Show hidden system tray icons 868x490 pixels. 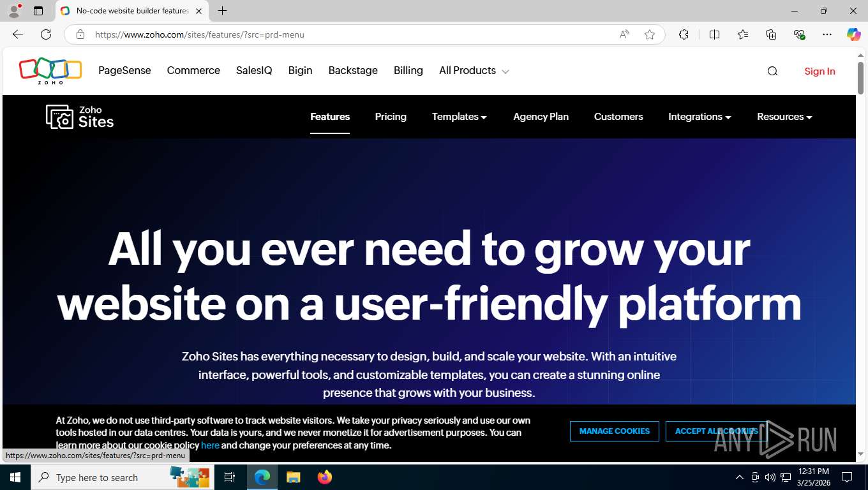point(740,477)
